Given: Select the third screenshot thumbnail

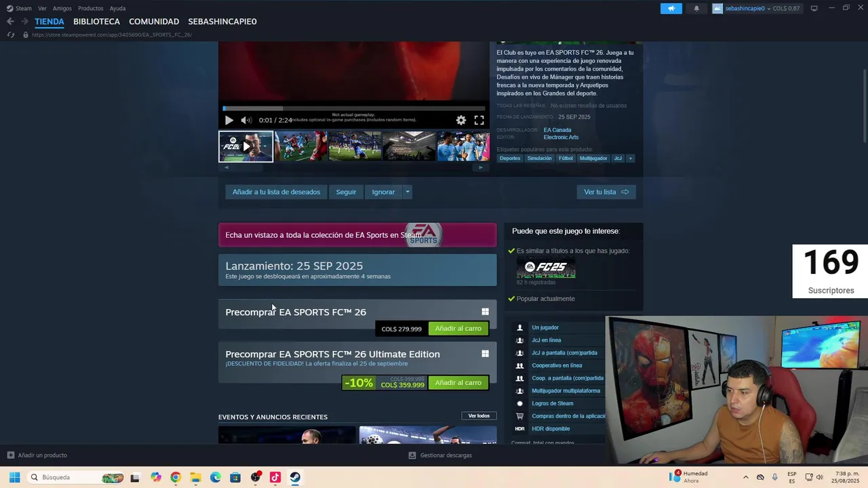Looking at the screenshot, I should [355, 146].
